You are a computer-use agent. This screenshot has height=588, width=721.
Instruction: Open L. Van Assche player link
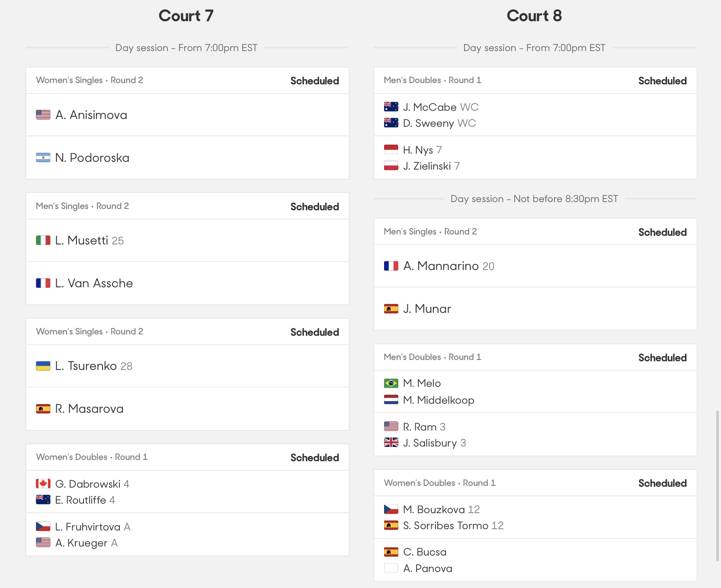pos(94,283)
